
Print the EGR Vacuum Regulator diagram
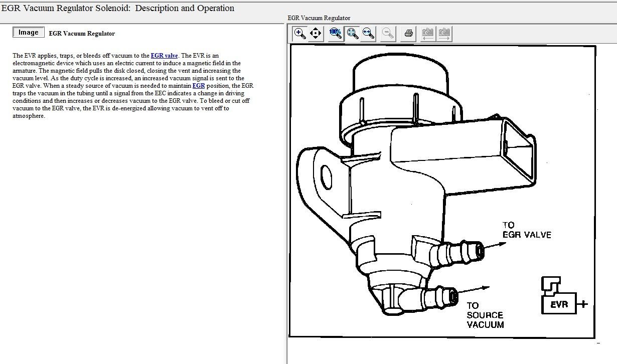409,34
